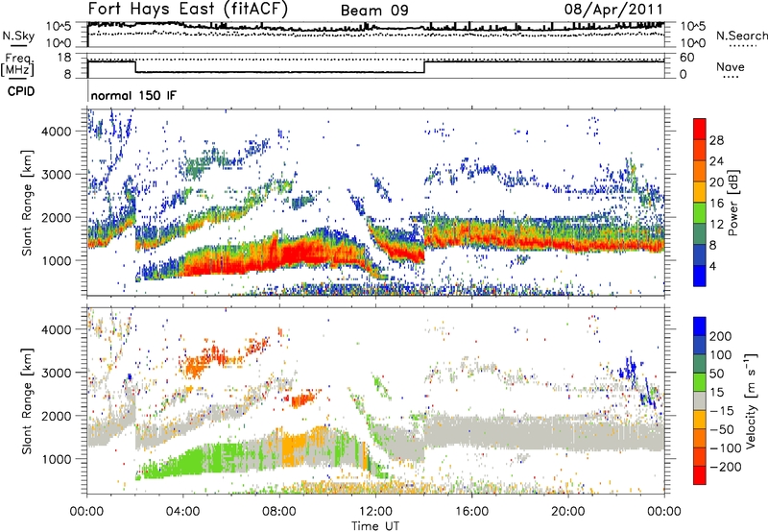Click the '18' frequency axis value
The image size is (768, 532).
(64, 58)
